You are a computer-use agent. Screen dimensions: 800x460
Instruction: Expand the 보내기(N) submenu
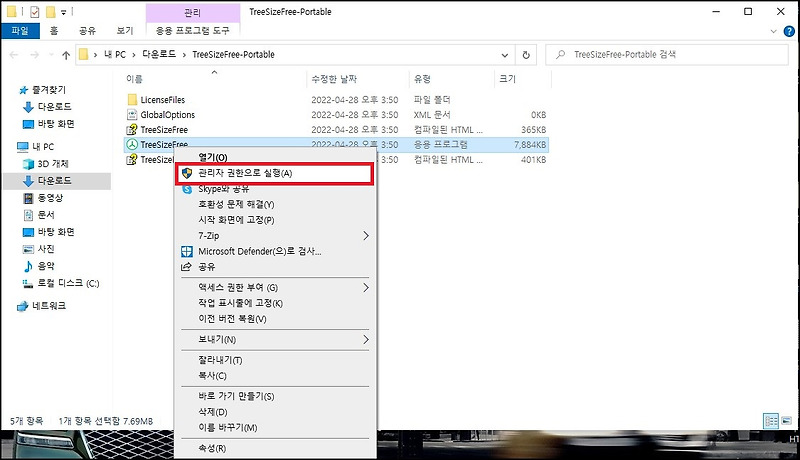(275, 340)
